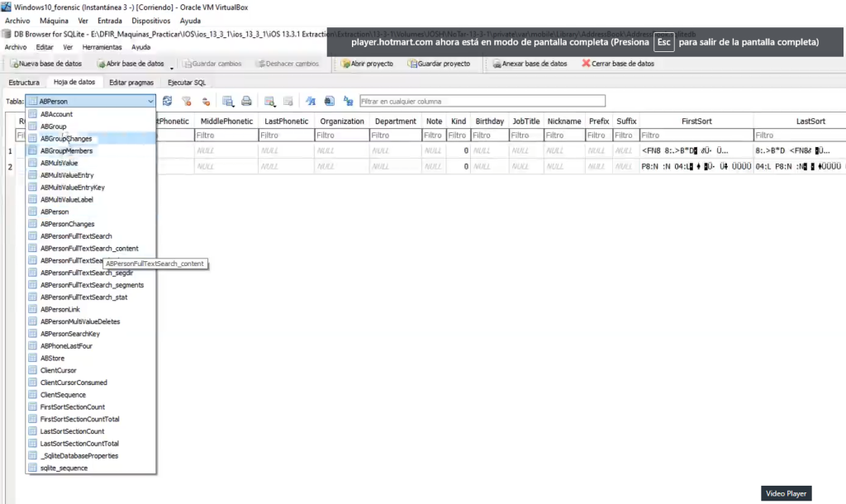Click the edit display format icon
Viewport: 846px width, 504px height.
(x=311, y=101)
